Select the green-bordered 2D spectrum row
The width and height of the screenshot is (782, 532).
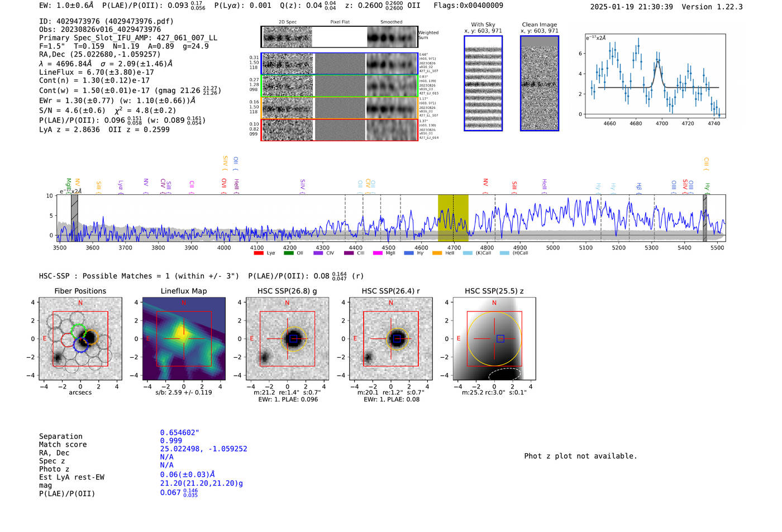click(x=339, y=86)
